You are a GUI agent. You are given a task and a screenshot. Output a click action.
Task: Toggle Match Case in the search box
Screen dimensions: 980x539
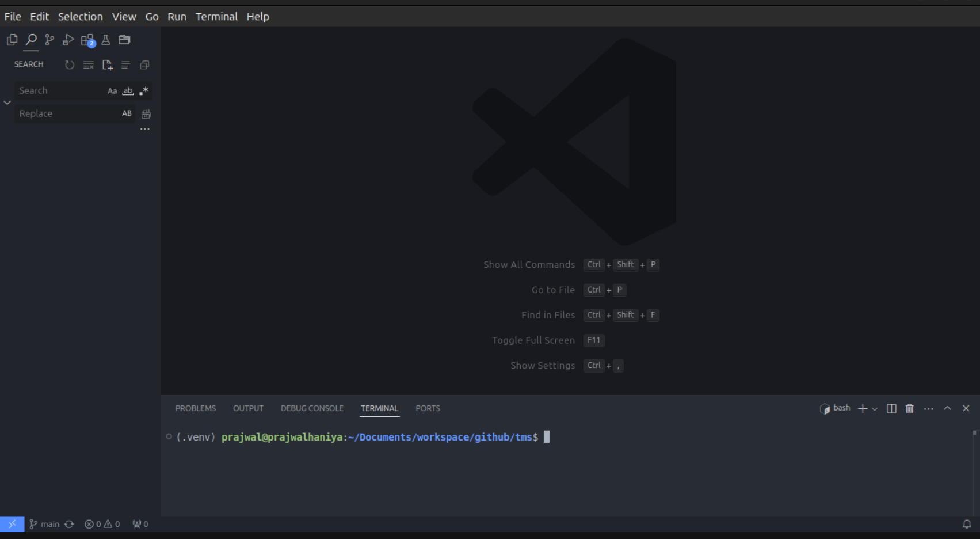coord(112,90)
